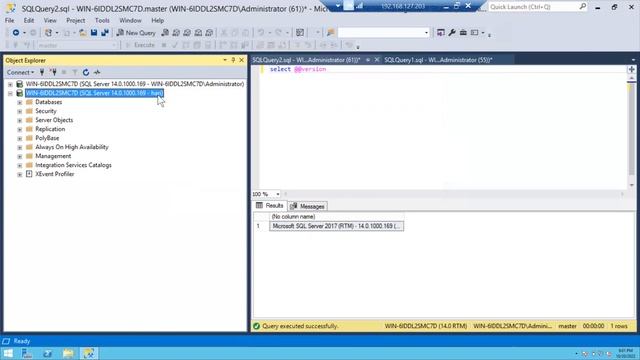Click the 1 rows status bar entry
The height and width of the screenshot is (360, 640).
pyautogui.click(x=619, y=326)
